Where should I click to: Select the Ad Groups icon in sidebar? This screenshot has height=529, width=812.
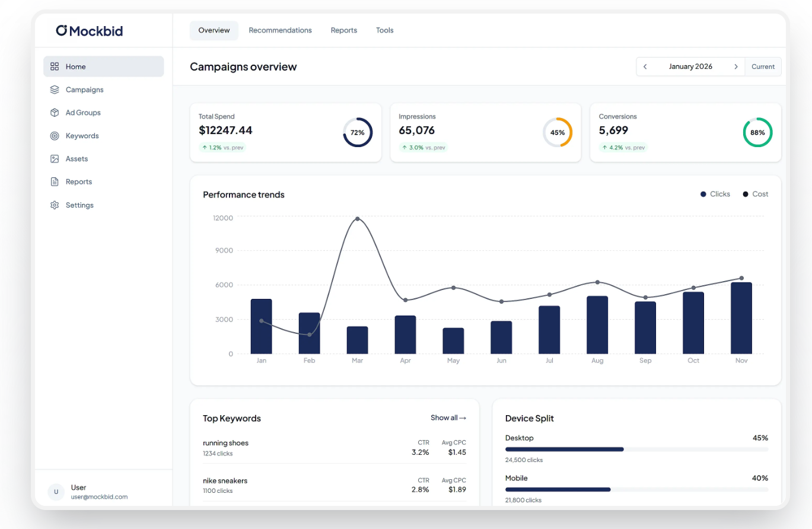[x=54, y=113]
